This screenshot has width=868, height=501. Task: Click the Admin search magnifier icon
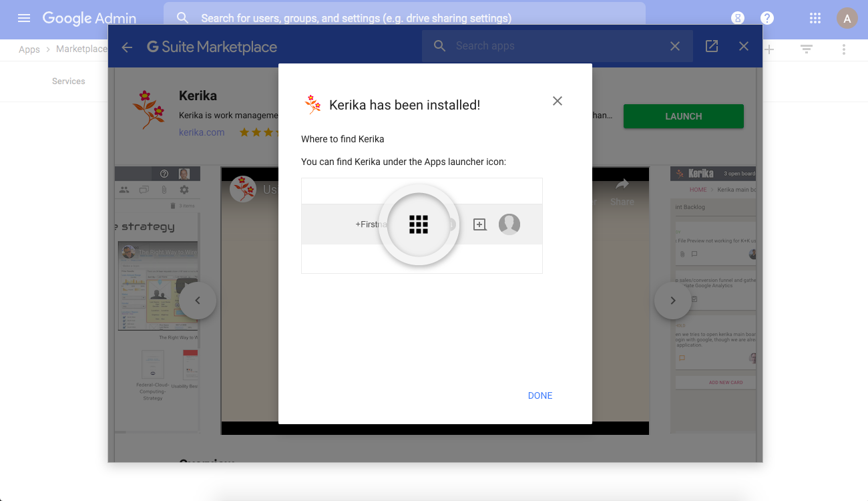(x=183, y=18)
